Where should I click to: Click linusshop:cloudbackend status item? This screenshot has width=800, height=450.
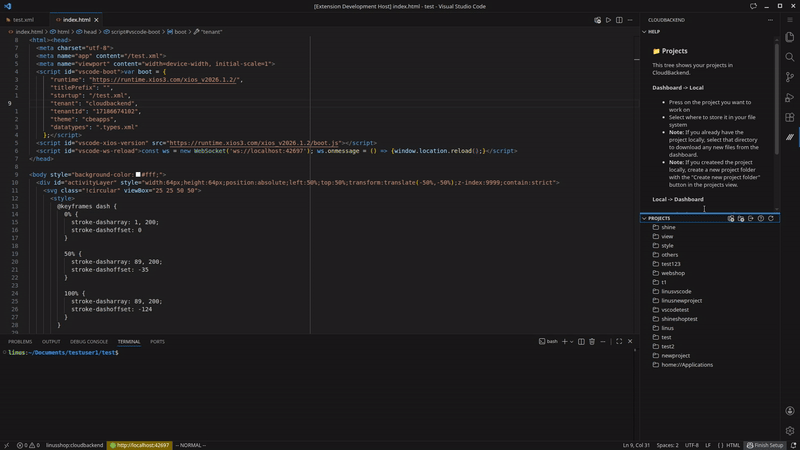74,445
